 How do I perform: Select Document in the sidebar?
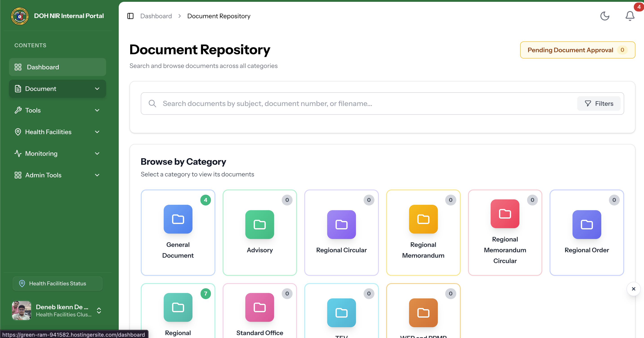[x=58, y=89]
